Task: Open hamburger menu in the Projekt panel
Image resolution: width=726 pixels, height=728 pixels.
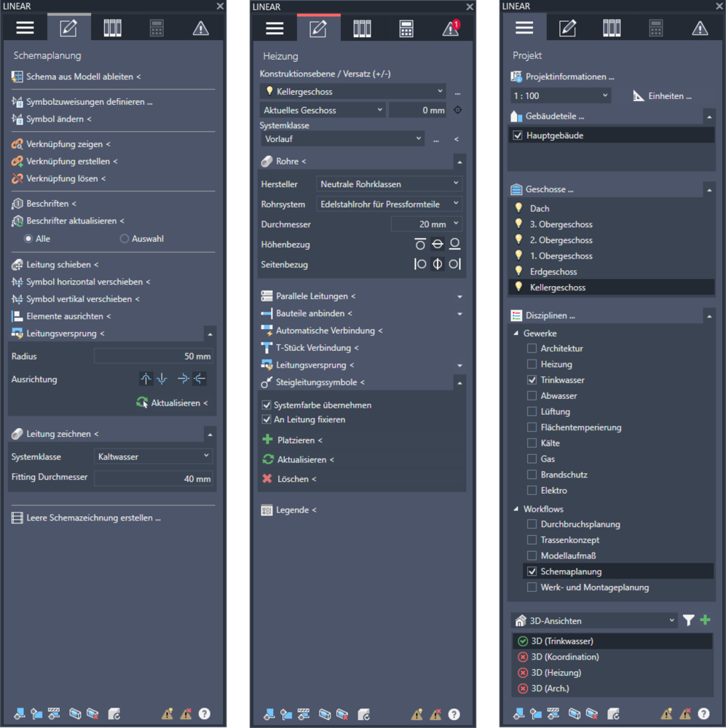Action: tap(524, 28)
